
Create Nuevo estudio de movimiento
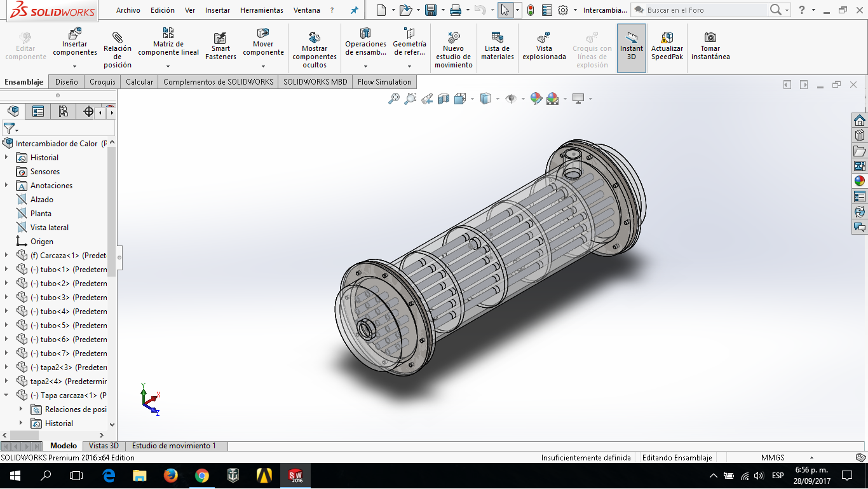454,50
